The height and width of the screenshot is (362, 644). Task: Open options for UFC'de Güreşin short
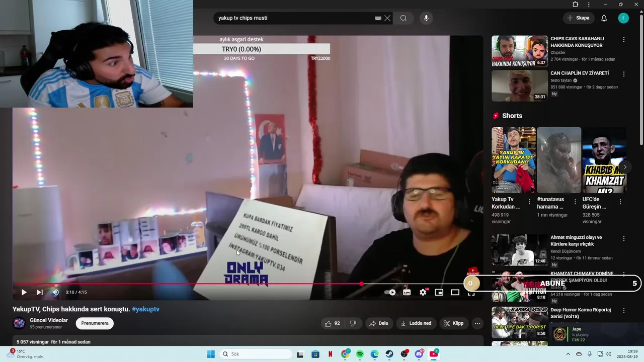click(620, 202)
